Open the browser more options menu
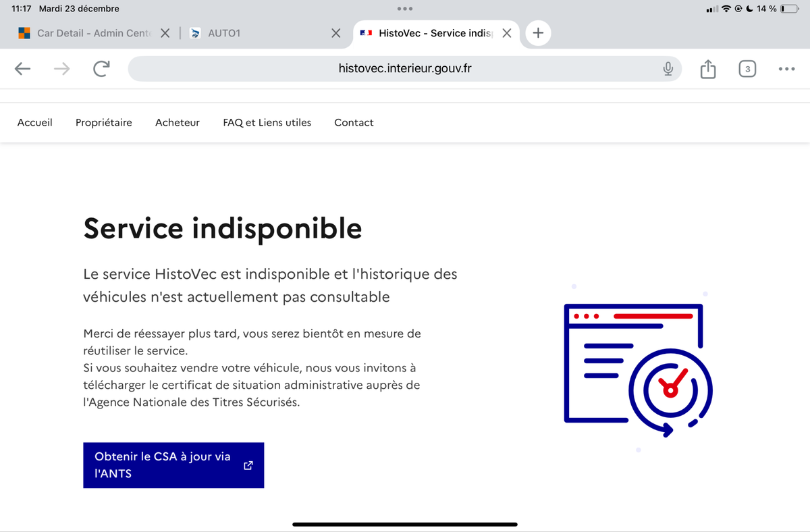This screenshot has width=810, height=532. [786, 69]
